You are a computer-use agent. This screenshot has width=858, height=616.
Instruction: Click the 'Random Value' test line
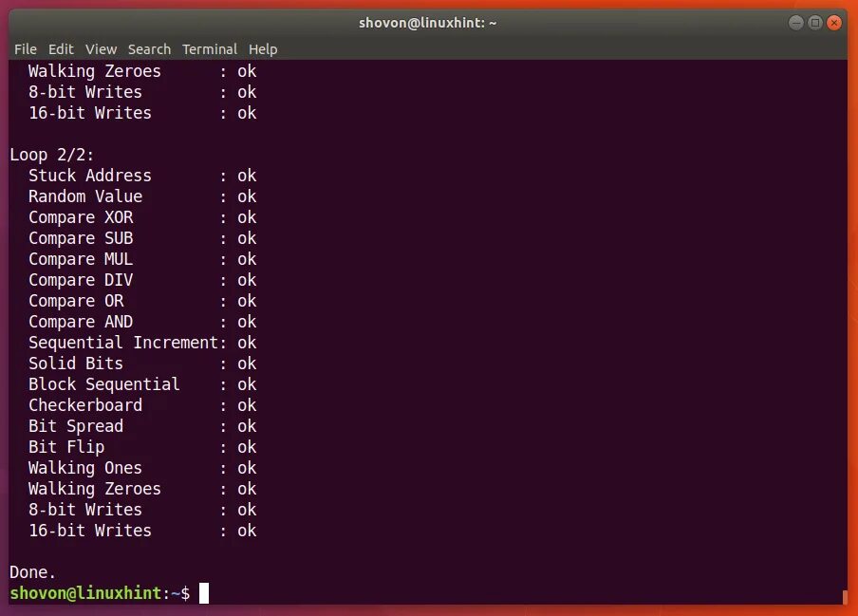pos(142,196)
